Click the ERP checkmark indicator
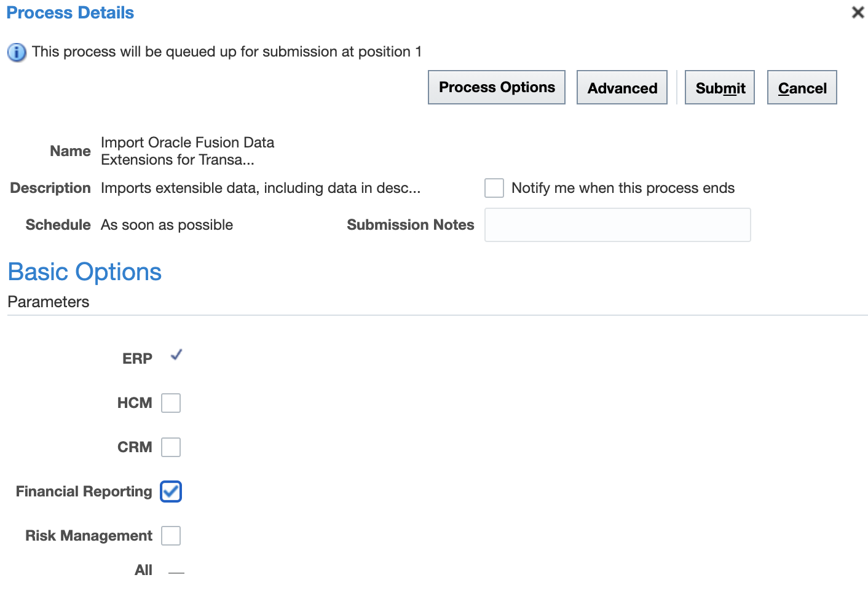Screen dimensions: 868x607 click(x=176, y=355)
